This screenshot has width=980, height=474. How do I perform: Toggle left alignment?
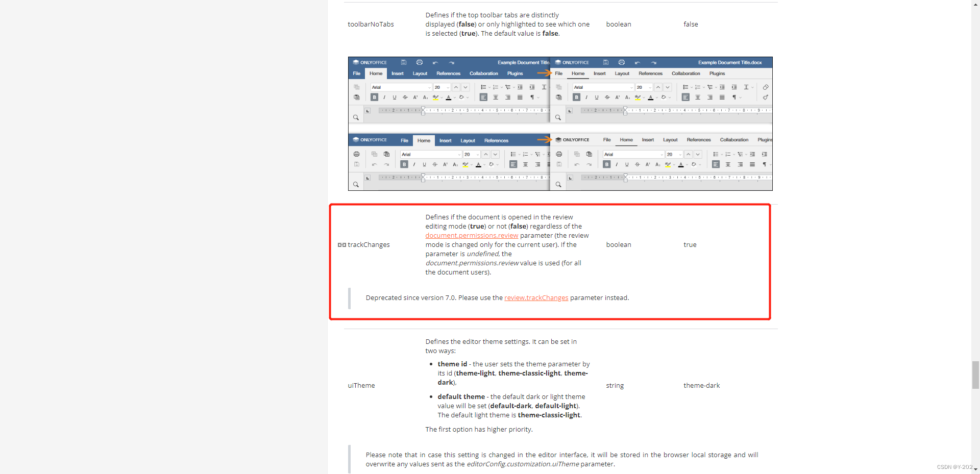[x=483, y=97]
